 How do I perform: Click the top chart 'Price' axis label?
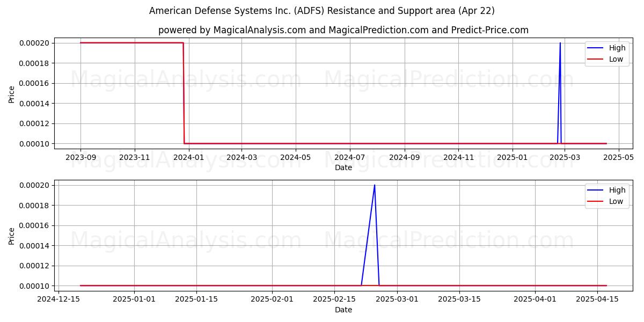pyautogui.click(x=12, y=93)
